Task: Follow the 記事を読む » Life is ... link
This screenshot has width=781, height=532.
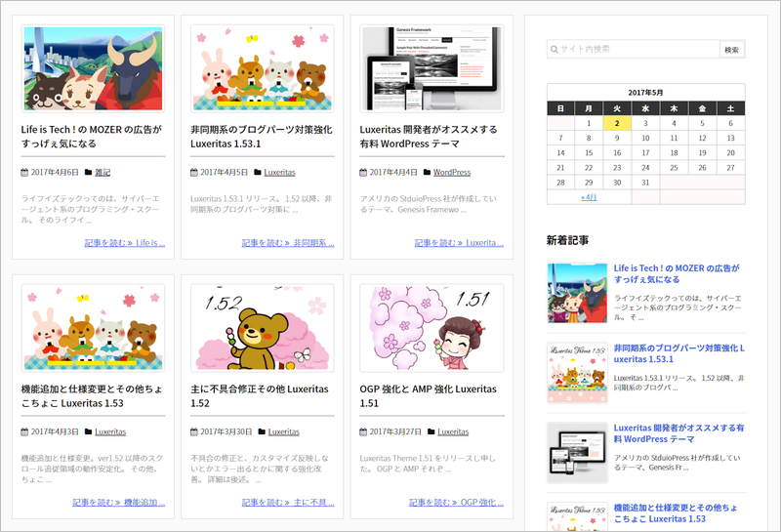Action: 125,243
